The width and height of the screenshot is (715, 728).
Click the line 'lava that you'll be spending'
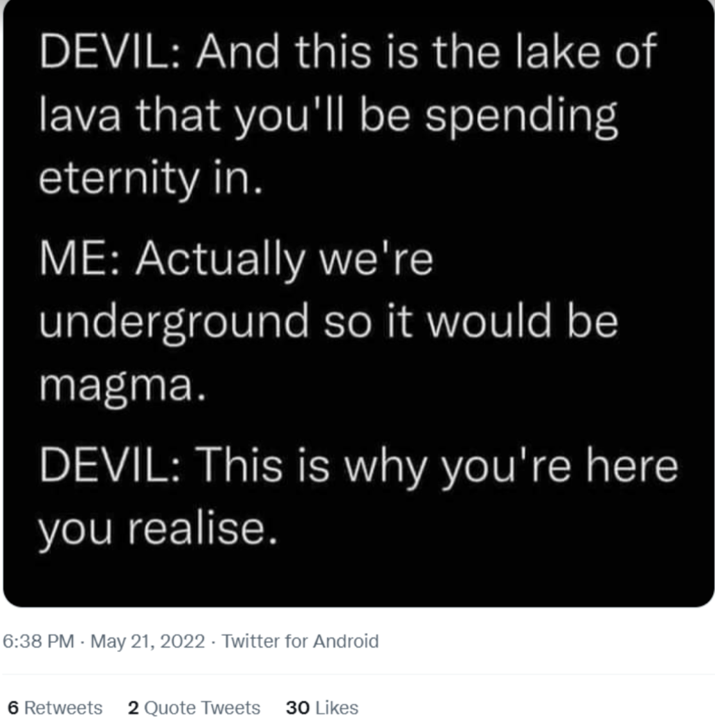click(x=329, y=116)
